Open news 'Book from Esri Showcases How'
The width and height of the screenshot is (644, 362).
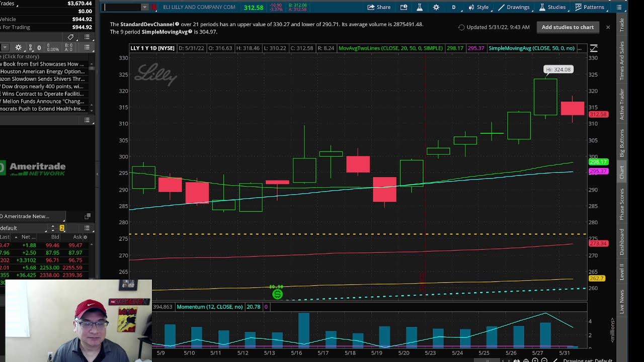[x=42, y=64]
